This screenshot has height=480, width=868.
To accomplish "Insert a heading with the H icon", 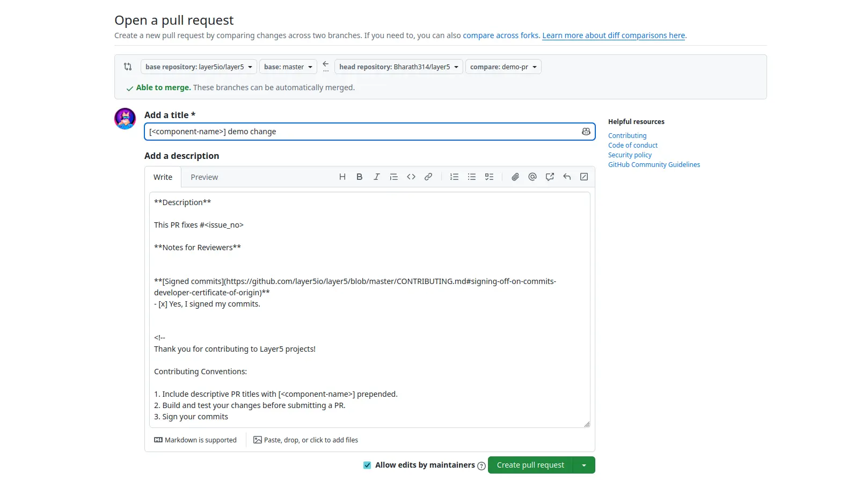I will click(x=342, y=177).
